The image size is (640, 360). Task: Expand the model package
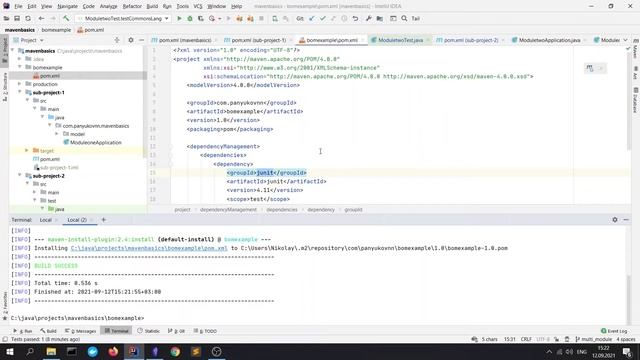(57, 134)
